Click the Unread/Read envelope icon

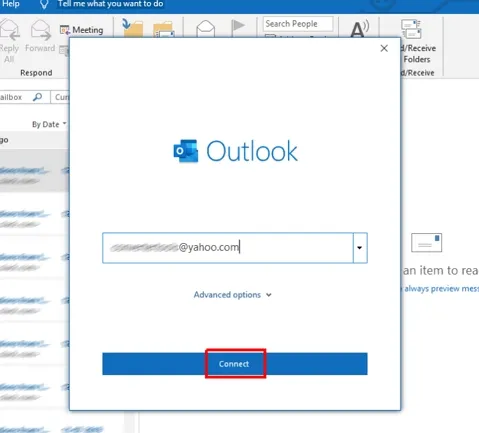pos(206,28)
